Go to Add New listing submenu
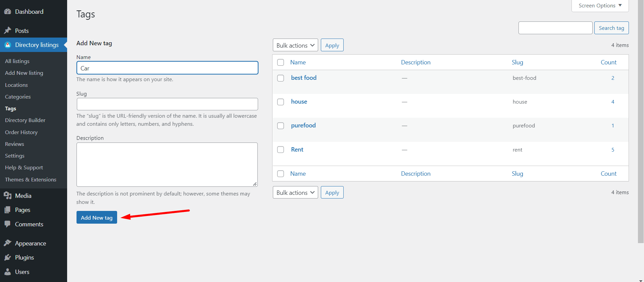 pyautogui.click(x=24, y=73)
